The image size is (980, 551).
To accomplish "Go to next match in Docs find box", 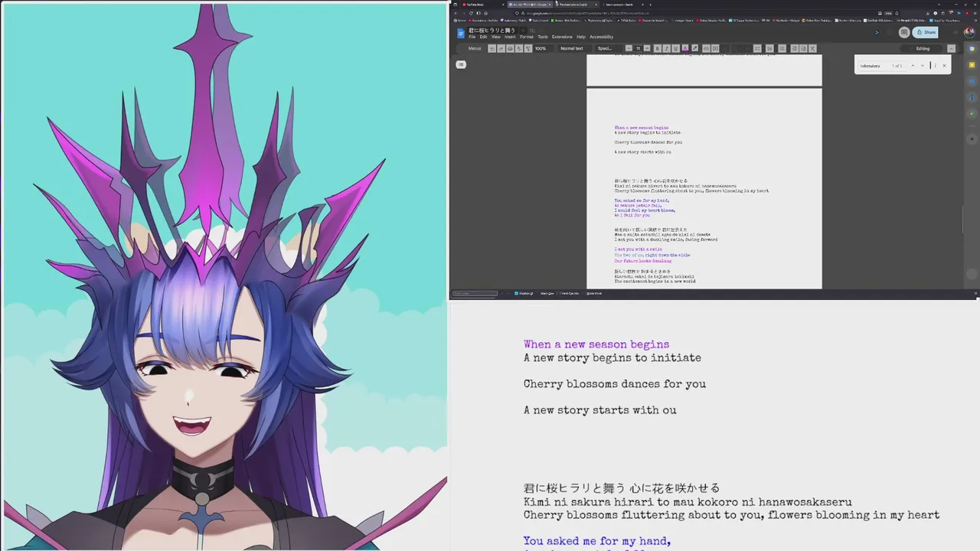I will tap(923, 66).
